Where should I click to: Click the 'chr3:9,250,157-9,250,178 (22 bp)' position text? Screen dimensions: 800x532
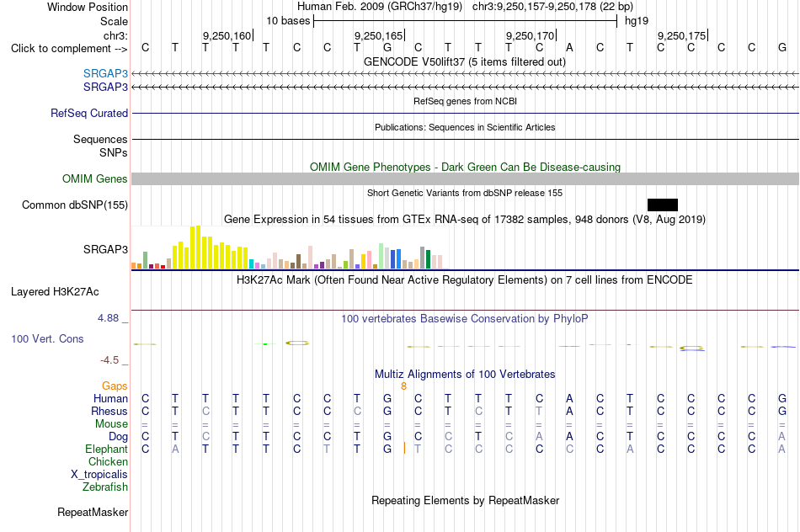[x=552, y=7]
